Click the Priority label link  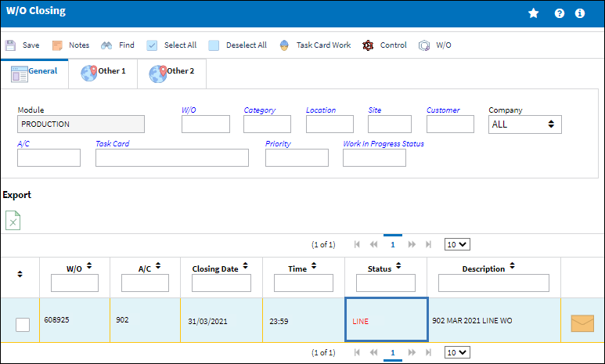[x=278, y=143]
